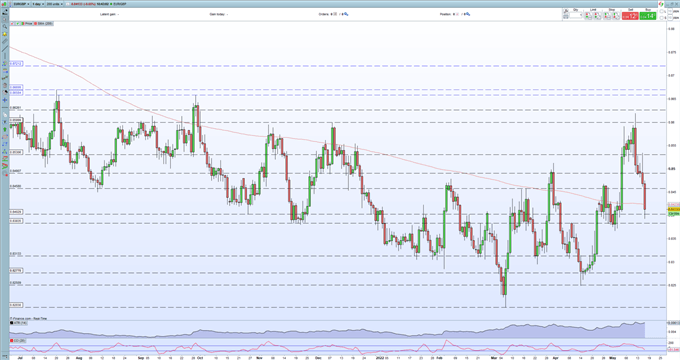Screen dimensions: 680x360
Task: Click the first Limit order icon
Action: tap(588, 16)
